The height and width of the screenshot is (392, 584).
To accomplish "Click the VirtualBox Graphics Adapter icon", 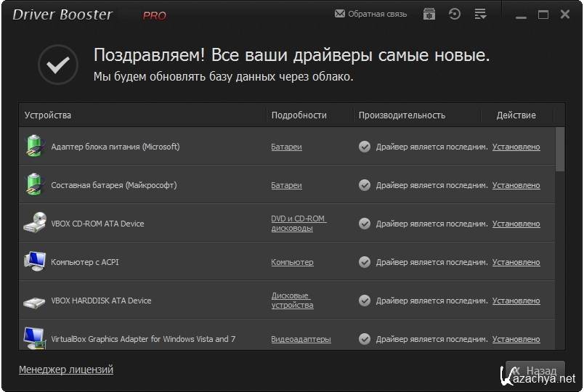I will coord(34,338).
